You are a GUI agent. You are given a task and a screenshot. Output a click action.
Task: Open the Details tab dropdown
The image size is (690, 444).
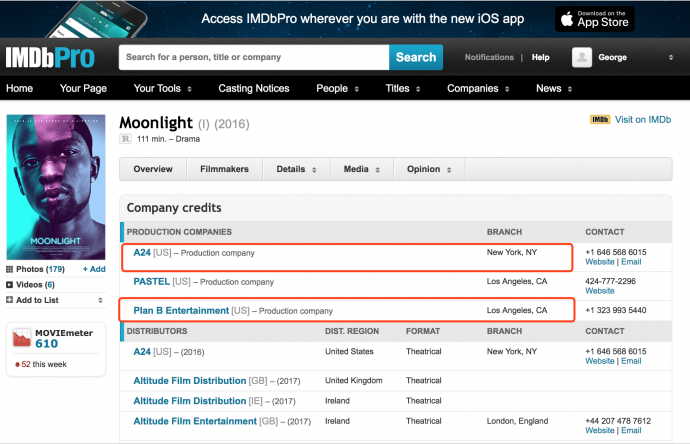coord(296,169)
